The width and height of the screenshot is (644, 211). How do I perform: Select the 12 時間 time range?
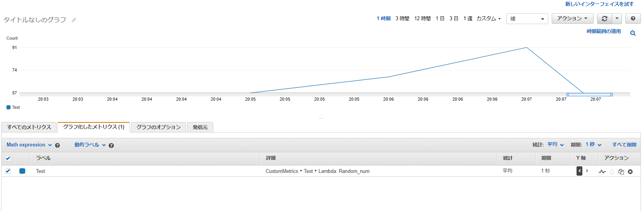click(x=423, y=19)
